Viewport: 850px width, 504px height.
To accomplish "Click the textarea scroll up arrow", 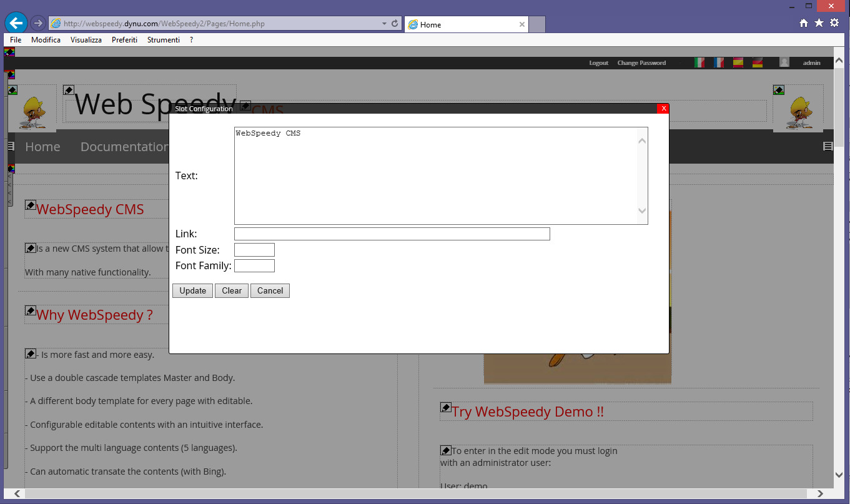I will 642,141.
